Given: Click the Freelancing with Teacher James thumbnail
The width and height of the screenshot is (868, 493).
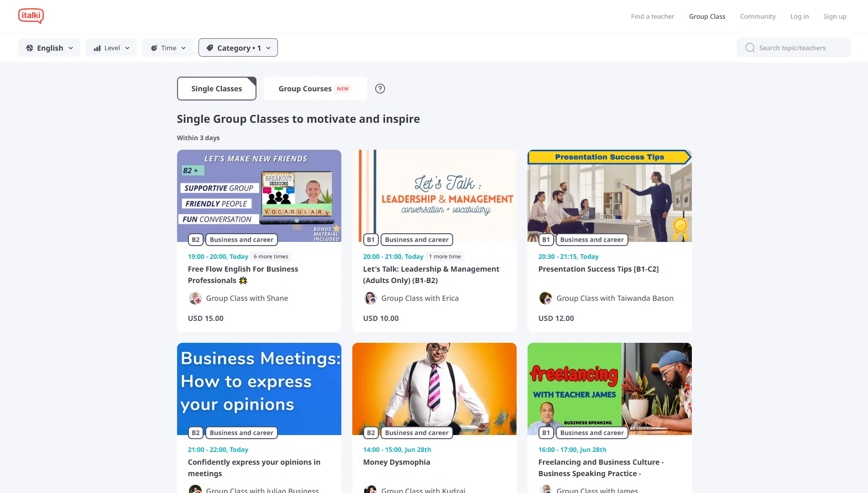Looking at the screenshot, I should point(610,389).
